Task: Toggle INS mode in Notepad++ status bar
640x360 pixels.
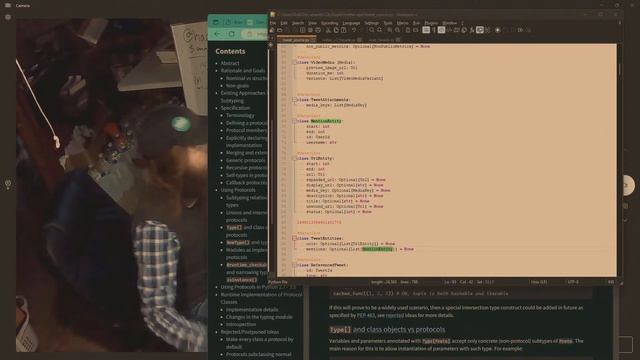Action: pyautogui.click(x=611, y=282)
